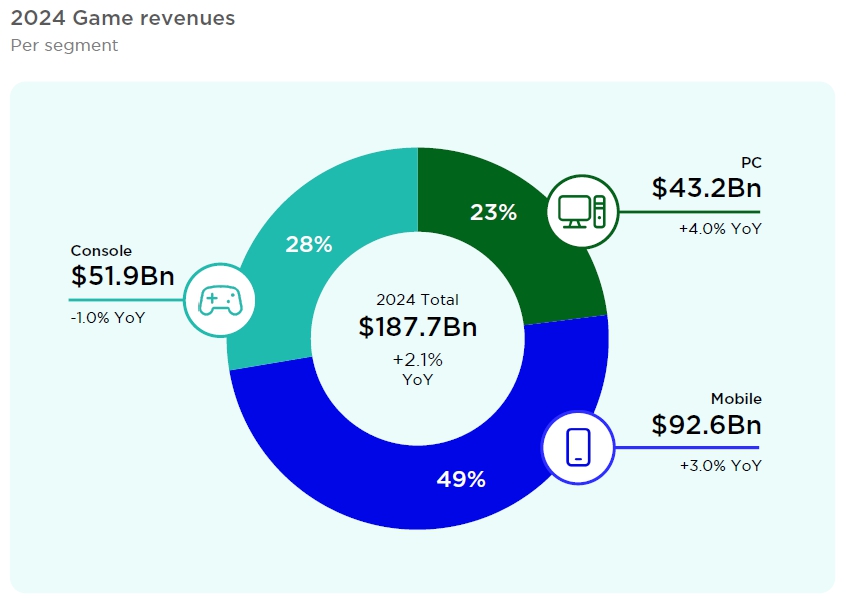Click the 'Per segment' subtitle text
Viewport: 846px width, 605px height.
pyautogui.click(x=64, y=45)
